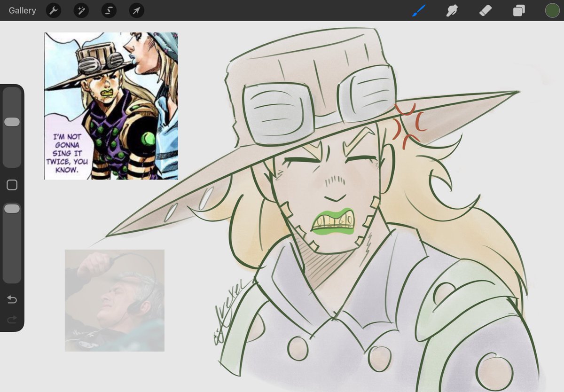Open the Actions wrench menu
The image size is (564, 392).
(54, 10)
